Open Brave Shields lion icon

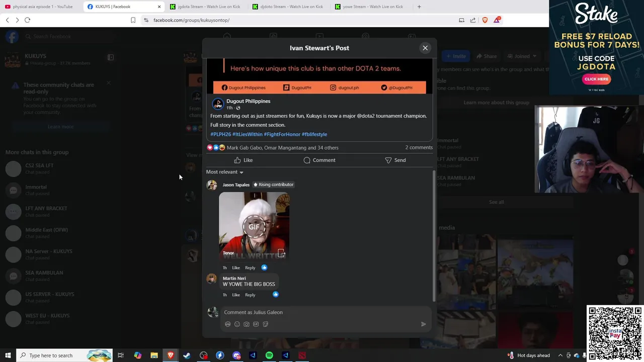[x=485, y=20]
